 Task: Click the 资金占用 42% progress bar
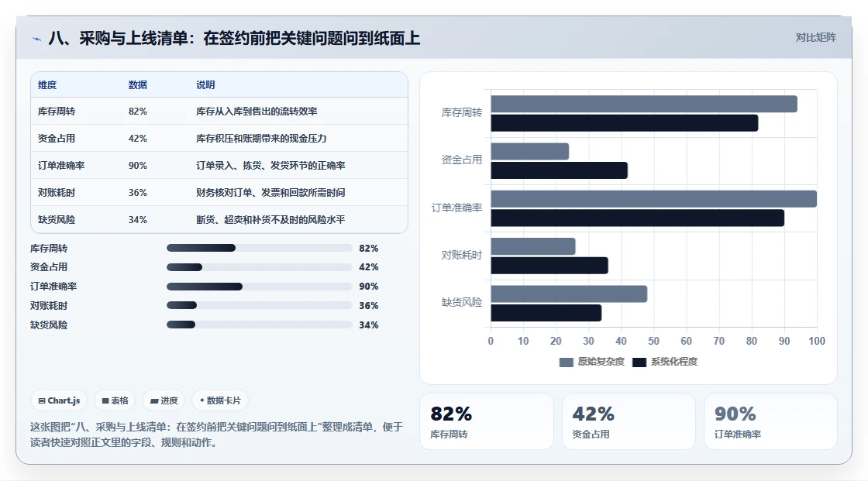pyautogui.click(x=259, y=267)
